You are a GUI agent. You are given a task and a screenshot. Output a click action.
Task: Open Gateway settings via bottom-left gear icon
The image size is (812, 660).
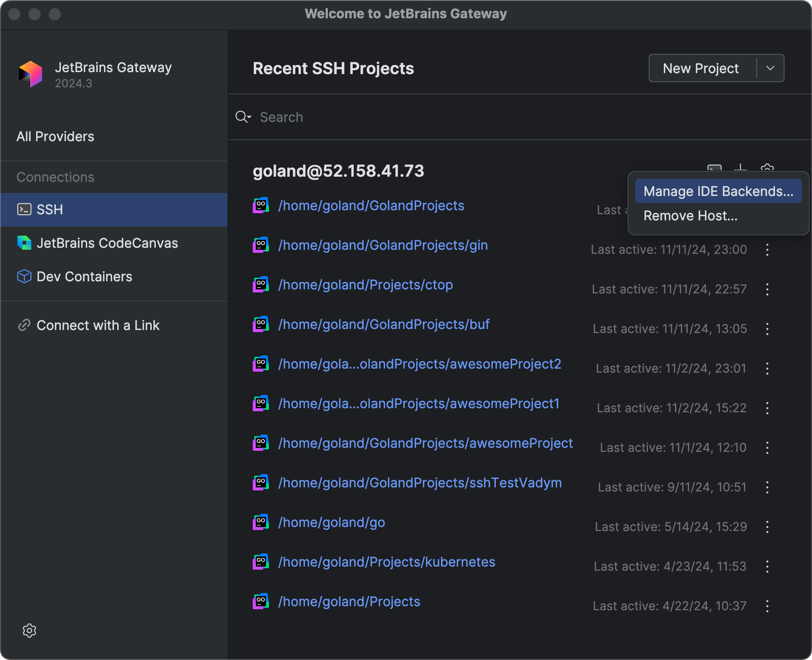[x=29, y=631]
